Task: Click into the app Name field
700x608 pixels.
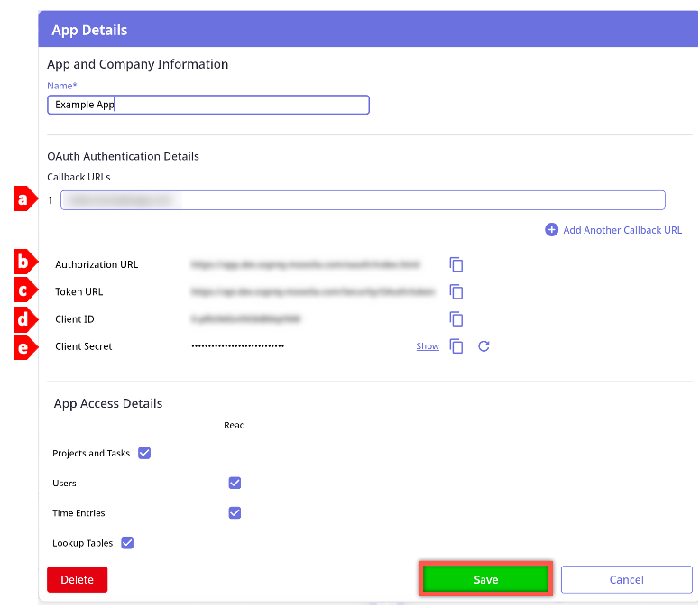Action: point(207,105)
